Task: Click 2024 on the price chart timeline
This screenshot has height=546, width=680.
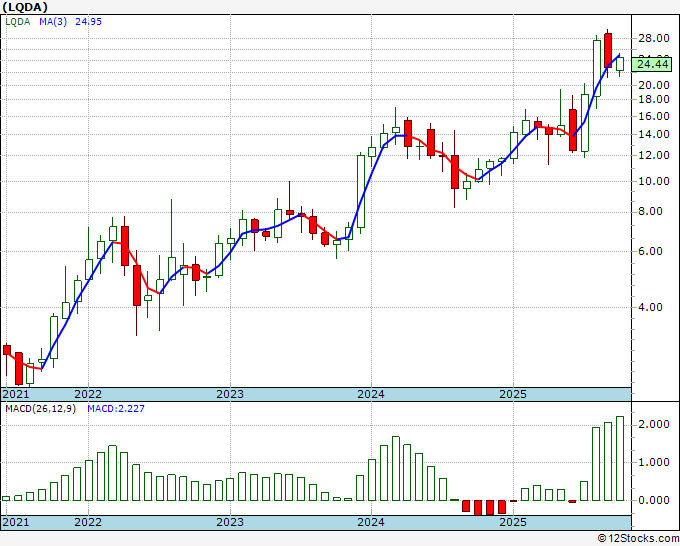Action: pos(371,394)
